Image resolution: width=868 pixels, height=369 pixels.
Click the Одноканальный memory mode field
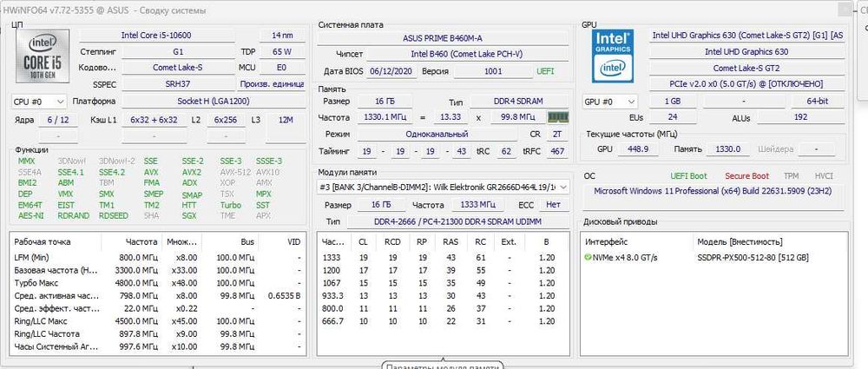click(437, 135)
